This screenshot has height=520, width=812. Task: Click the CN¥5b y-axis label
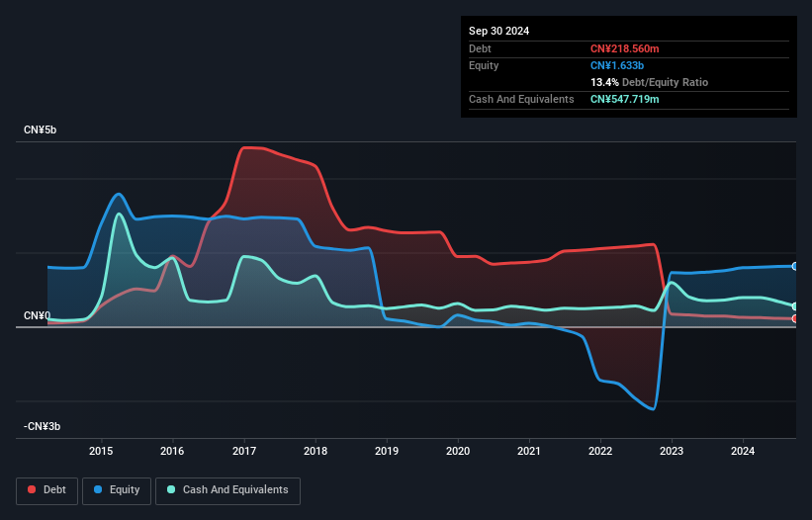[x=40, y=130]
